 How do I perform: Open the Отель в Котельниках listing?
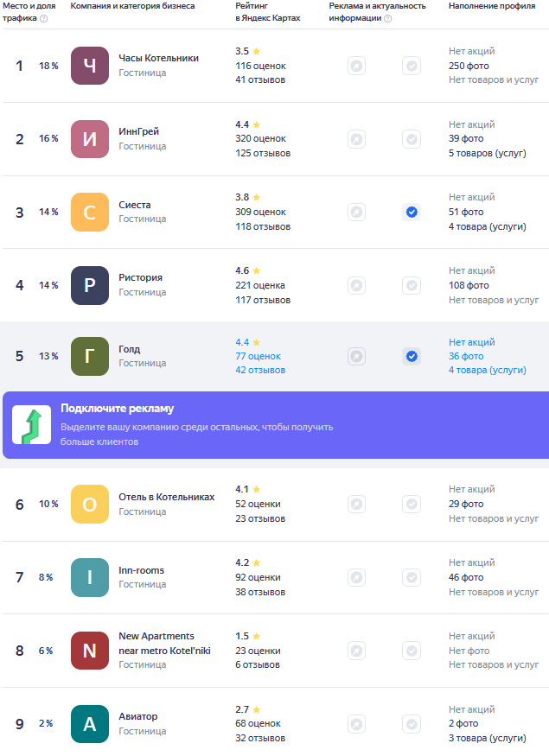tap(167, 497)
